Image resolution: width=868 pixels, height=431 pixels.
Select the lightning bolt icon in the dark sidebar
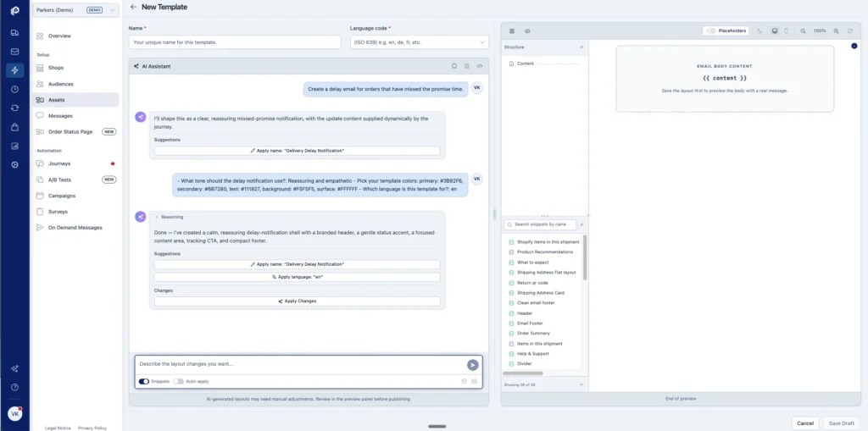pos(15,70)
